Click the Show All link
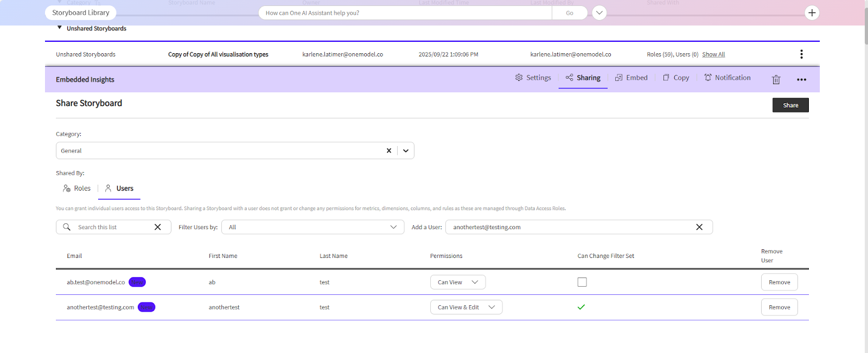Viewport: 868px width, 353px height. [713, 54]
